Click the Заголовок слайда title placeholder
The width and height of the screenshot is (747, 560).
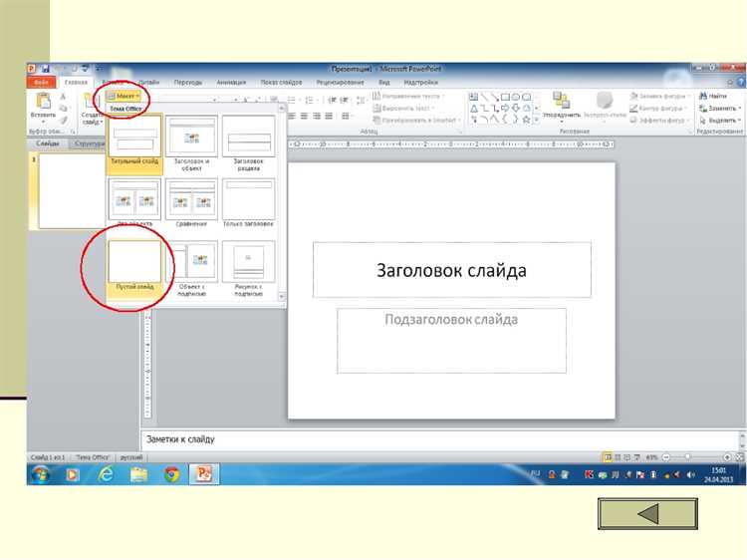tap(451, 270)
